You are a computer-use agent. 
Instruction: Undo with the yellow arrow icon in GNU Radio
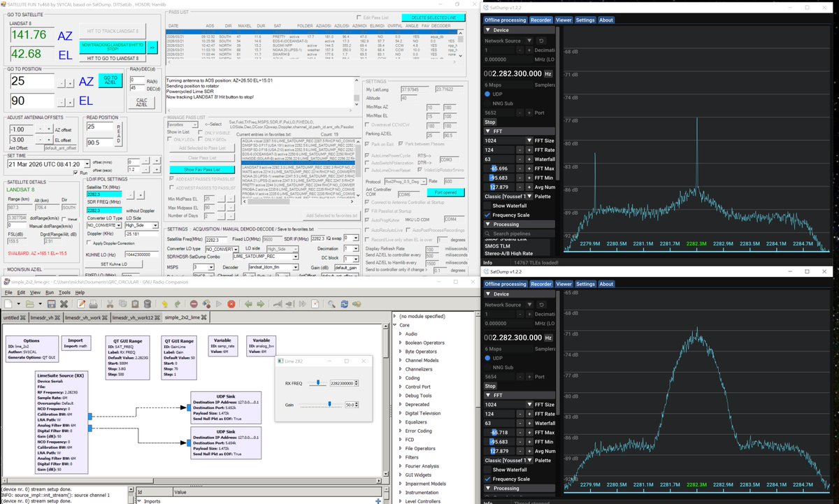click(165, 304)
